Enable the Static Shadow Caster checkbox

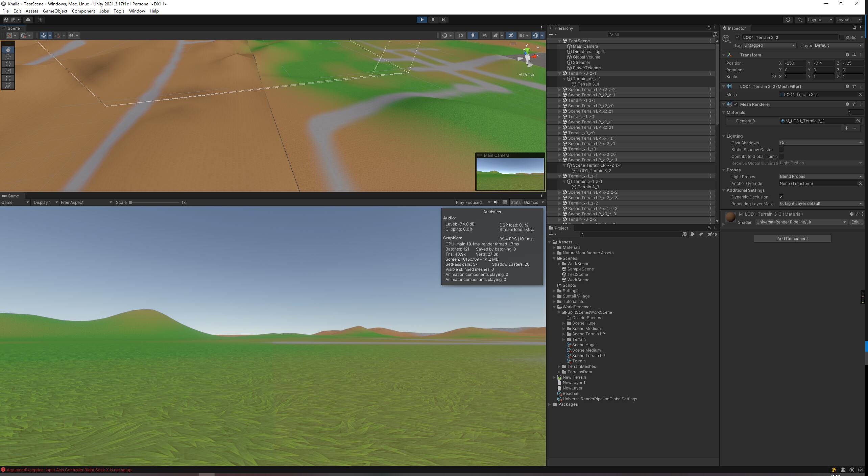(781, 149)
